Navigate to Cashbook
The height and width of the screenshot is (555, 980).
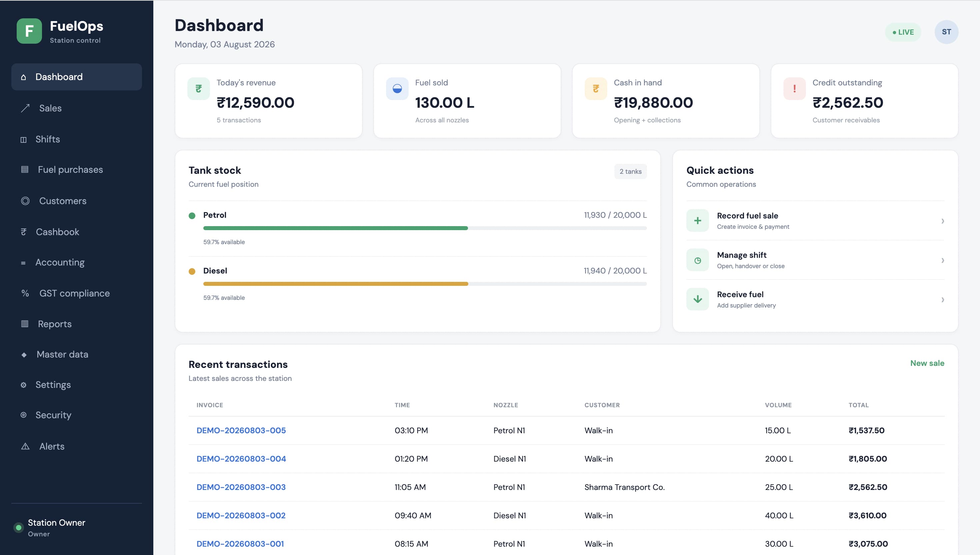(x=77, y=232)
